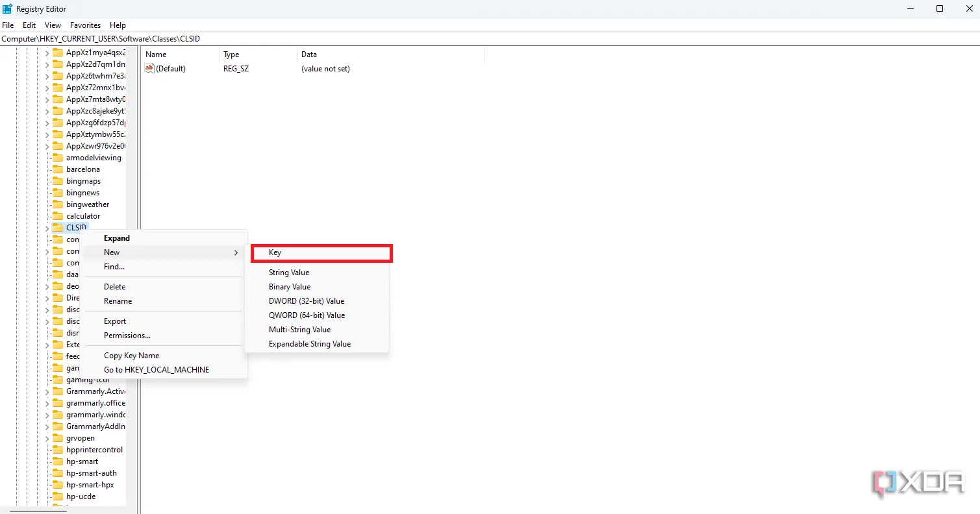Click the bingnews folder icon
Image resolution: width=980 pixels, height=514 pixels.
coord(57,193)
